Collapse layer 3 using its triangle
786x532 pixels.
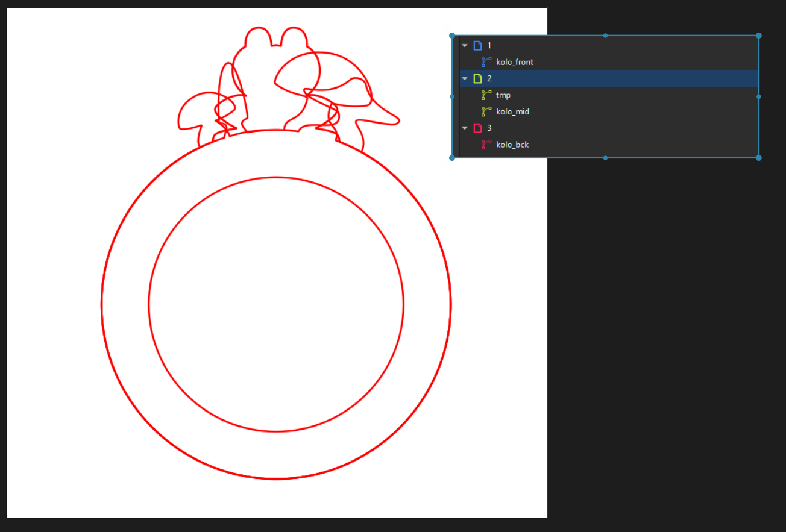click(465, 128)
